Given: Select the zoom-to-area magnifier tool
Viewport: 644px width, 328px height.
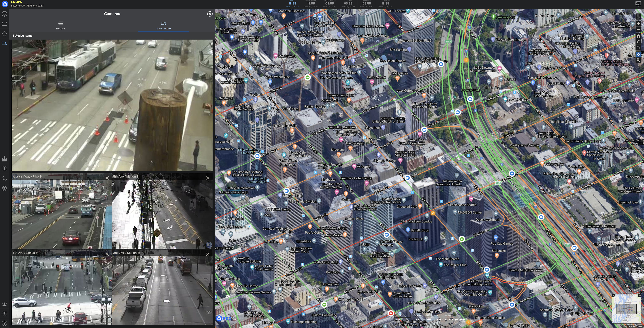Looking at the screenshot, I should [638, 60].
